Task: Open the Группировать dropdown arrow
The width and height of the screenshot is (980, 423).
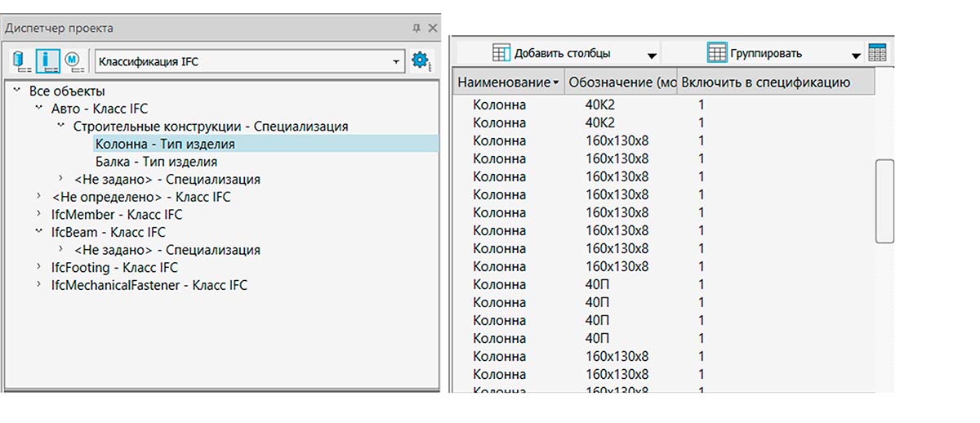Action: coord(856,56)
